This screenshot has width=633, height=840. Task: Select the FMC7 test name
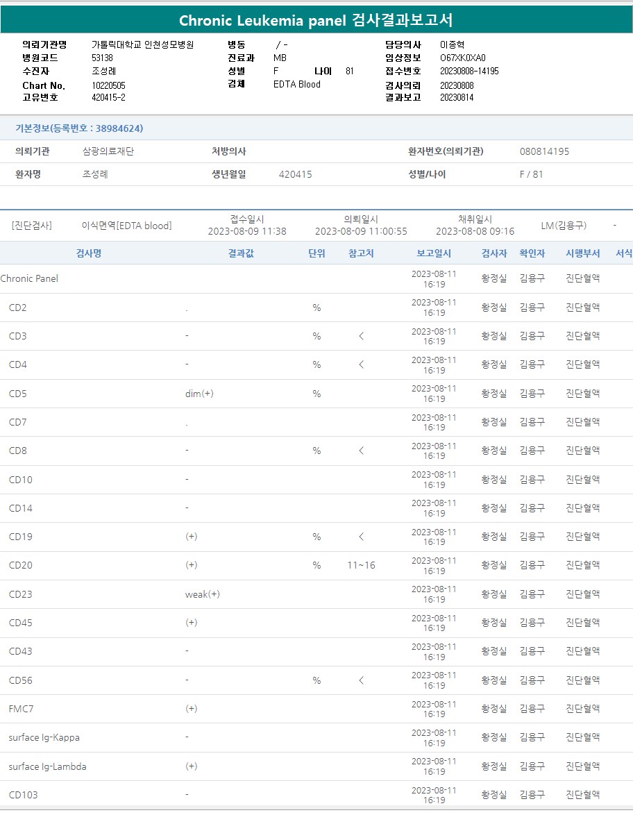click(x=21, y=709)
